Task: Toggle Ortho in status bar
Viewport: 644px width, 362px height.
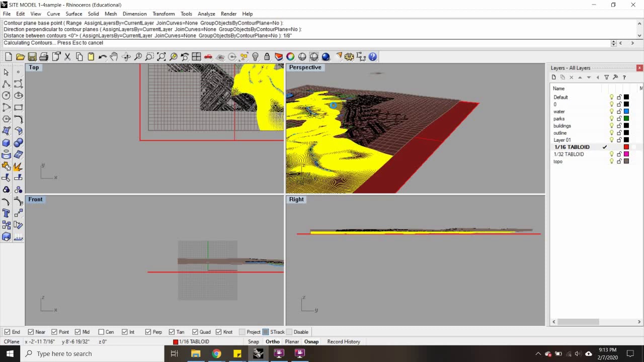Action: click(273, 342)
